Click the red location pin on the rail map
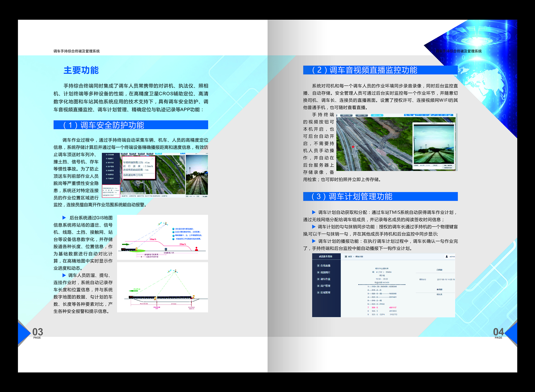Viewport: 535px width, 392px height. [x=353, y=147]
